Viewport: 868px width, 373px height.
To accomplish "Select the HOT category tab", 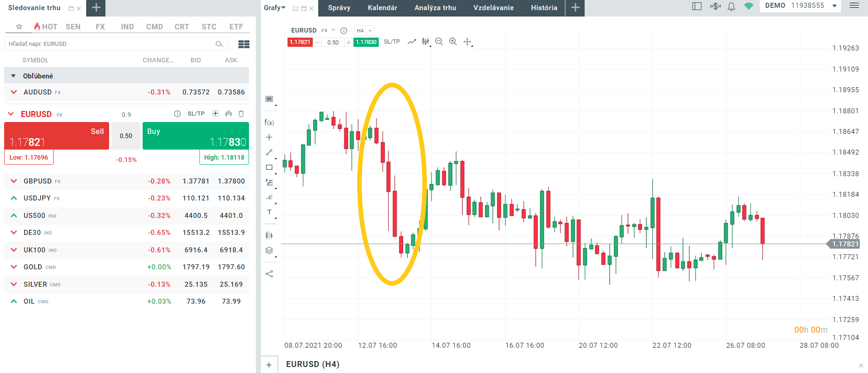I will (x=46, y=27).
